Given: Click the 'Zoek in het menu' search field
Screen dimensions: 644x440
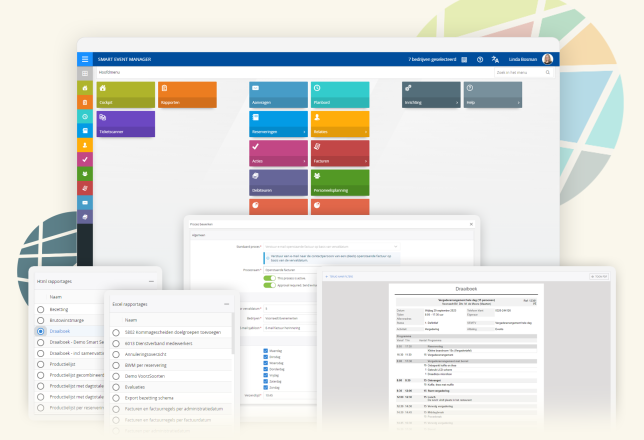Looking at the screenshot, I should click(523, 72).
